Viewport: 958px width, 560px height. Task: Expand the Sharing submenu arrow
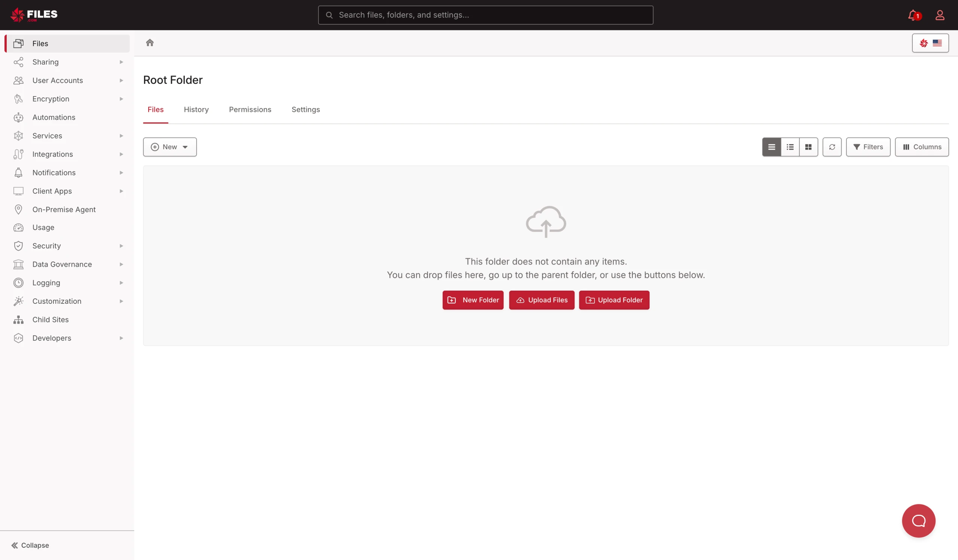pos(121,62)
